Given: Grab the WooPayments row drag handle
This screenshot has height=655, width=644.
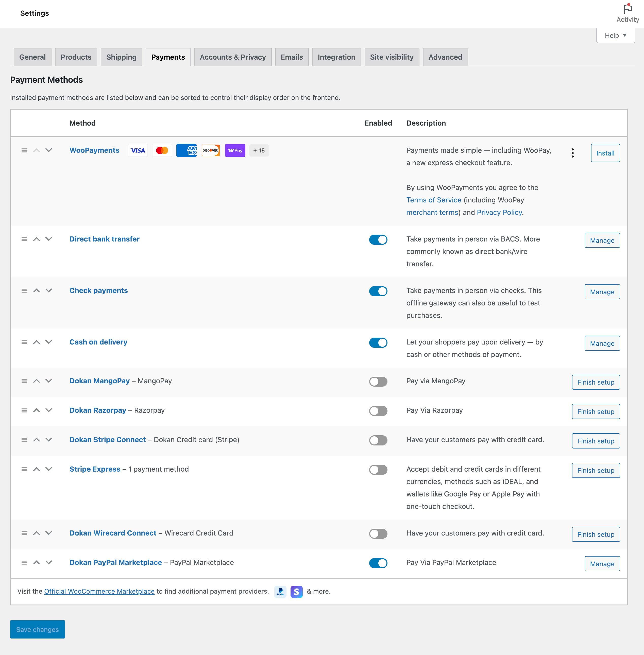Looking at the screenshot, I should coord(24,150).
